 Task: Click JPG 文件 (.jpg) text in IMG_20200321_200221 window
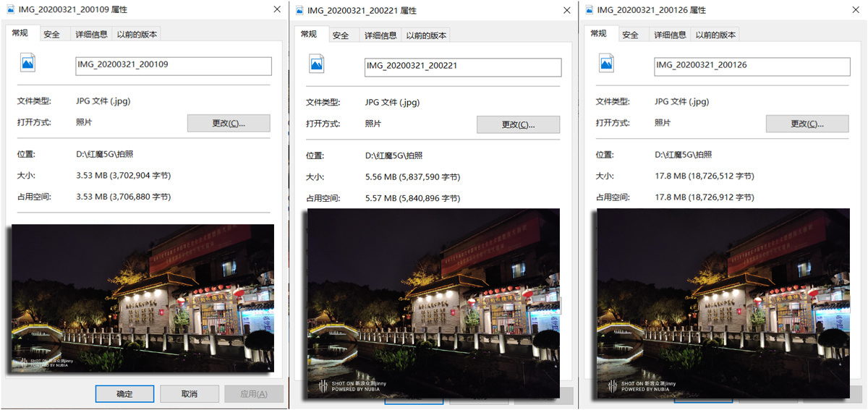pyautogui.click(x=393, y=103)
